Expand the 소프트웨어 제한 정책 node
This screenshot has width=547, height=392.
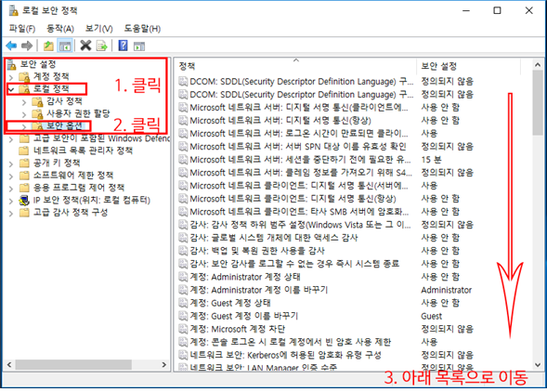11,176
